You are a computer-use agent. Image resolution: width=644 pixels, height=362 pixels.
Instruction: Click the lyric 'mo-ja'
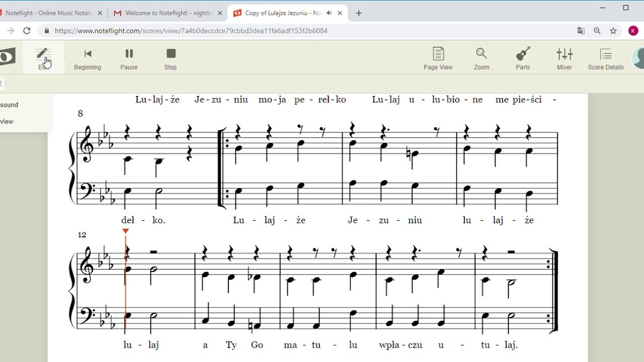pyautogui.click(x=272, y=100)
